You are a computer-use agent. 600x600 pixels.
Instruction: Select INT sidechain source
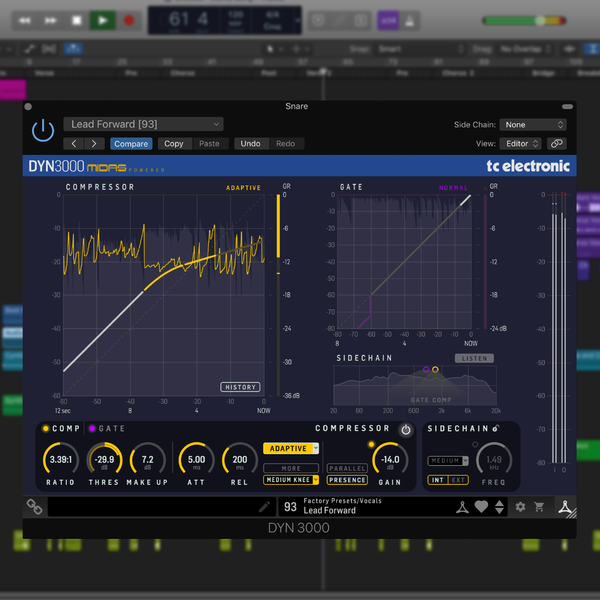pyautogui.click(x=437, y=480)
